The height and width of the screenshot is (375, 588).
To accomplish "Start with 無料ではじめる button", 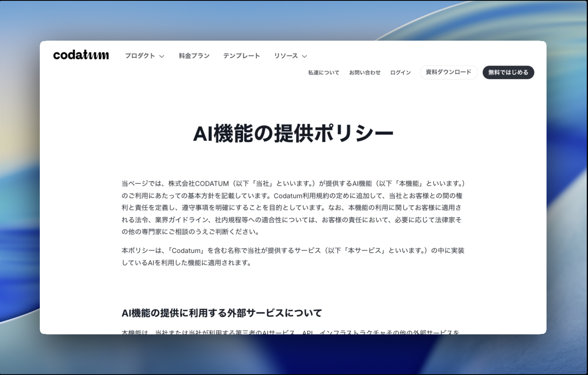I will (508, 72).
